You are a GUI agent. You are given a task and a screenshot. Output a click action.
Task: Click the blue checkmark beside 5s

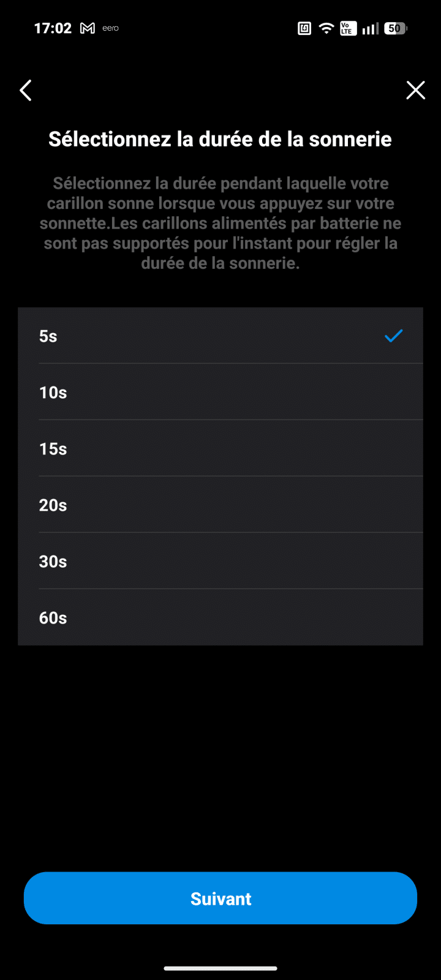pos(393,336)
